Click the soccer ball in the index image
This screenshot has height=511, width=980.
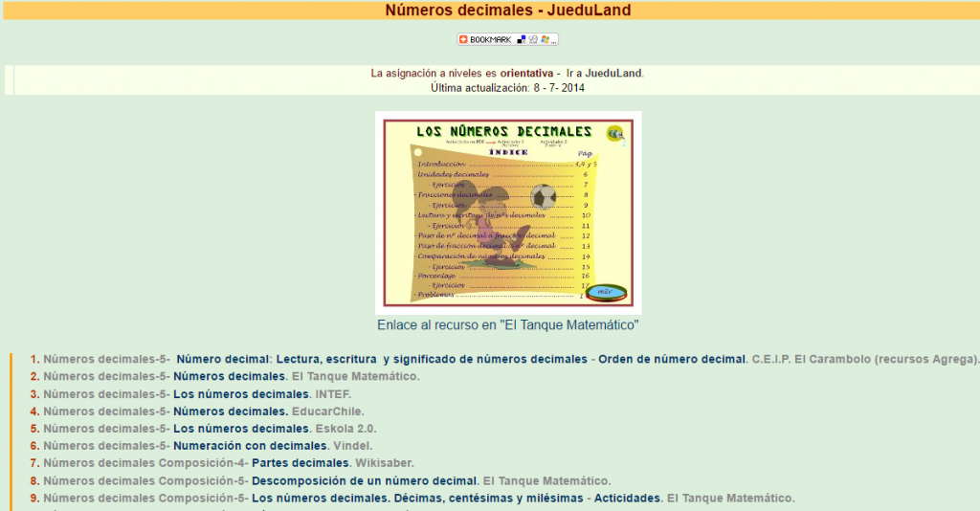pyautogui.click(x=543, y=195)
